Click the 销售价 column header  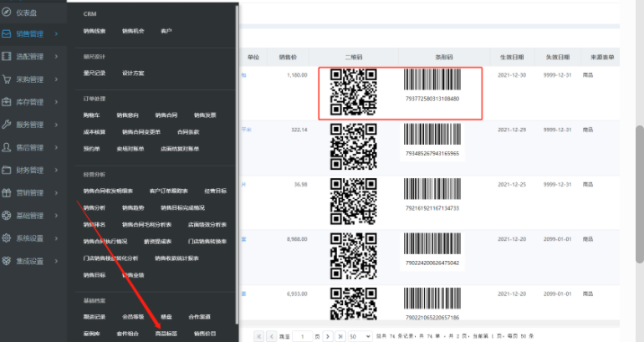pos(288,57)
